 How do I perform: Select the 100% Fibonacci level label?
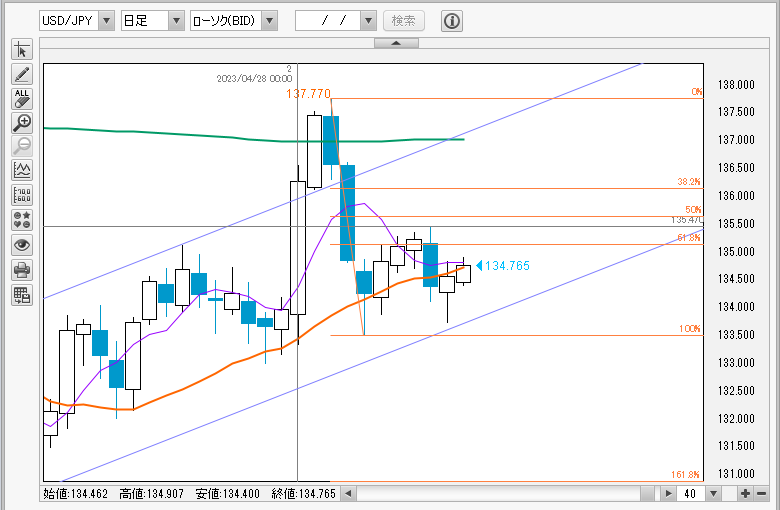tap(690, 328)
